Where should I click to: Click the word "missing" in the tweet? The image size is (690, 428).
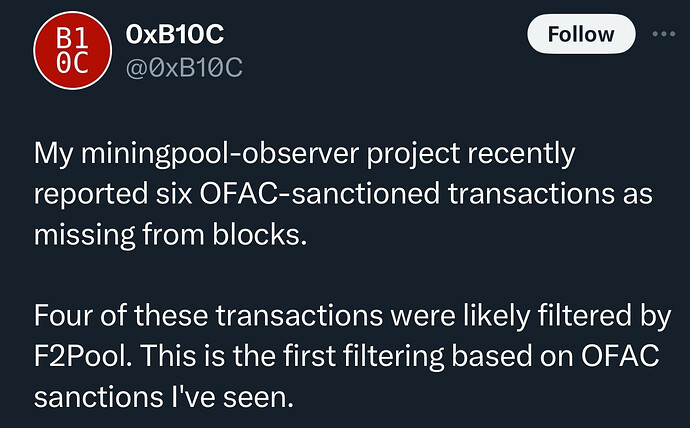point(79,233)
